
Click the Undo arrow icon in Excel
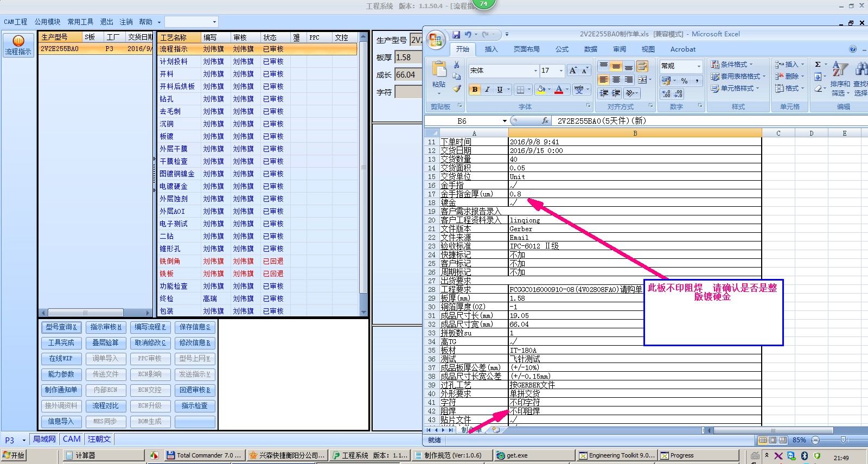tap(468, 34)
